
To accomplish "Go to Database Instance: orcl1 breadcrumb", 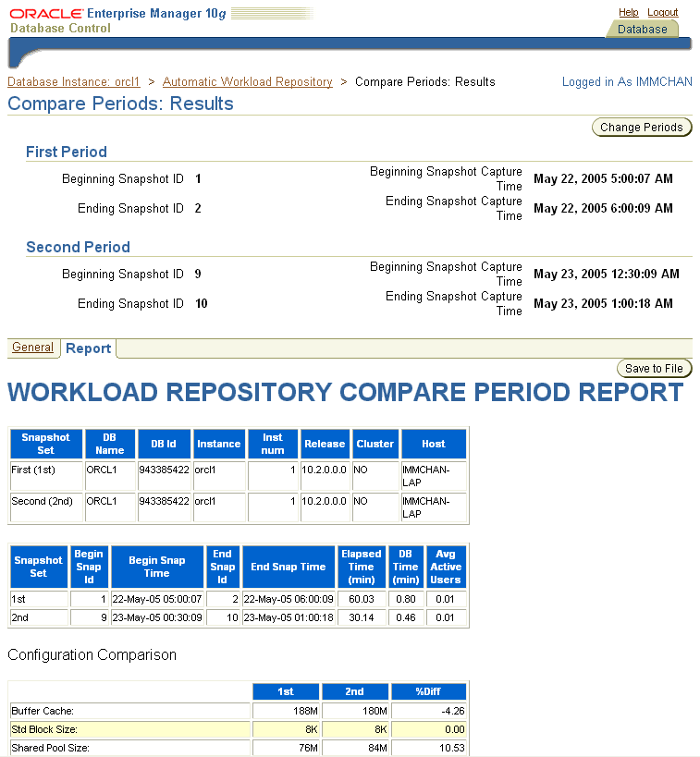I will point(73,82).
